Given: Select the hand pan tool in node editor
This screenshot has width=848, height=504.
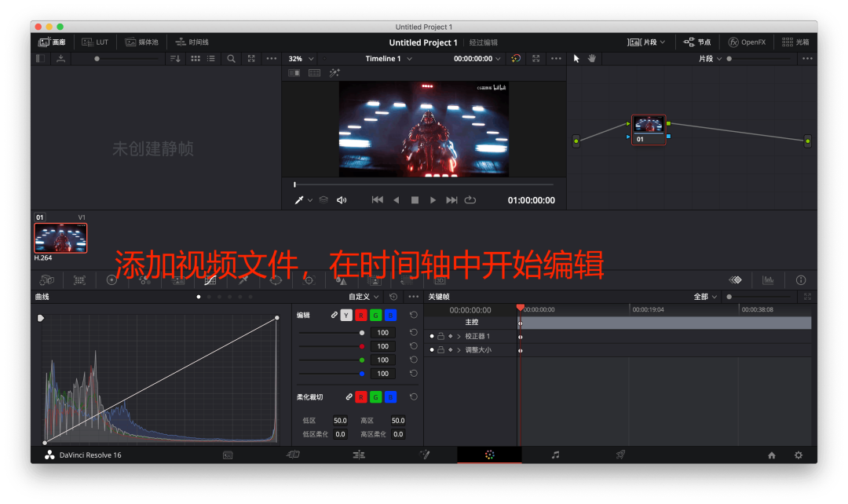Looking at the screenshot, I should pos(592,58).
